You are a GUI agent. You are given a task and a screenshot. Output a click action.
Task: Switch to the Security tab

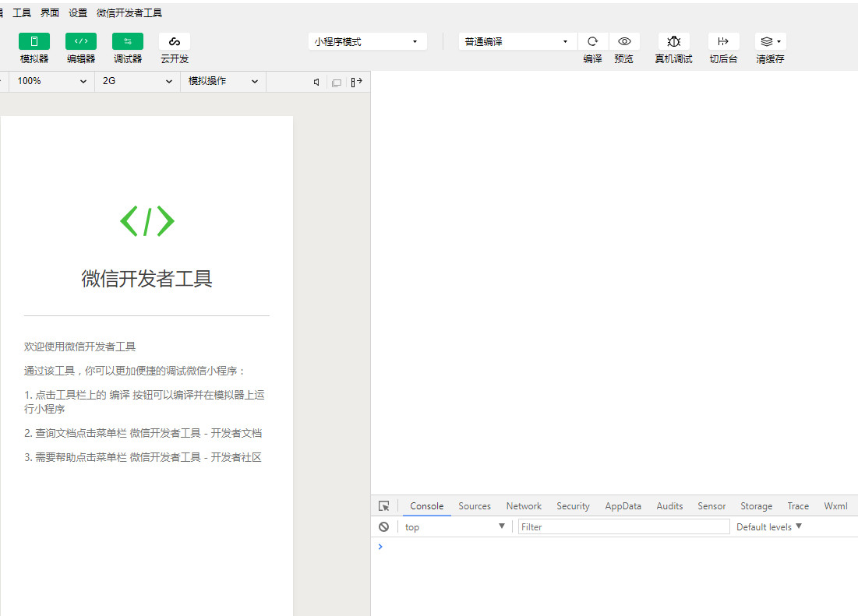[x=573, y=506]
